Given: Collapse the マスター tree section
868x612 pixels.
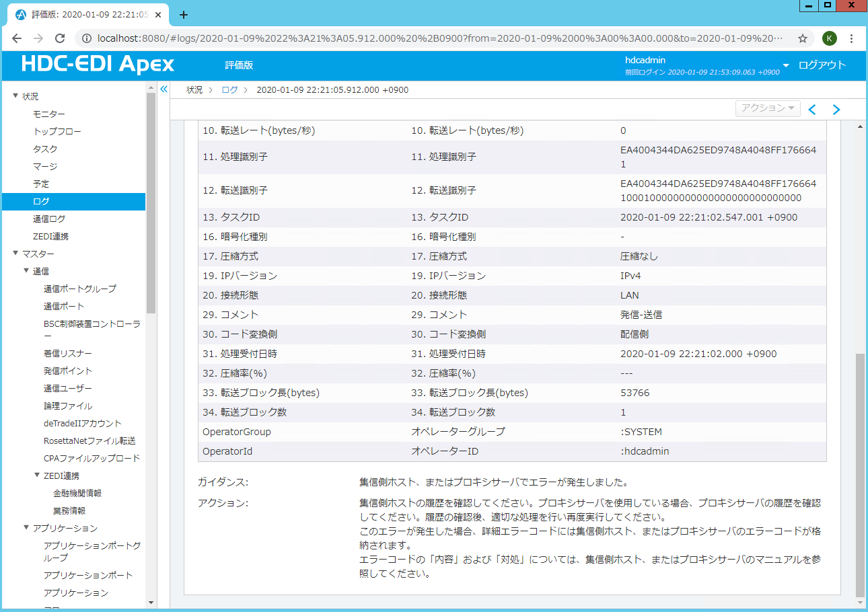Looking at the screenshot, I should (15, 254).
